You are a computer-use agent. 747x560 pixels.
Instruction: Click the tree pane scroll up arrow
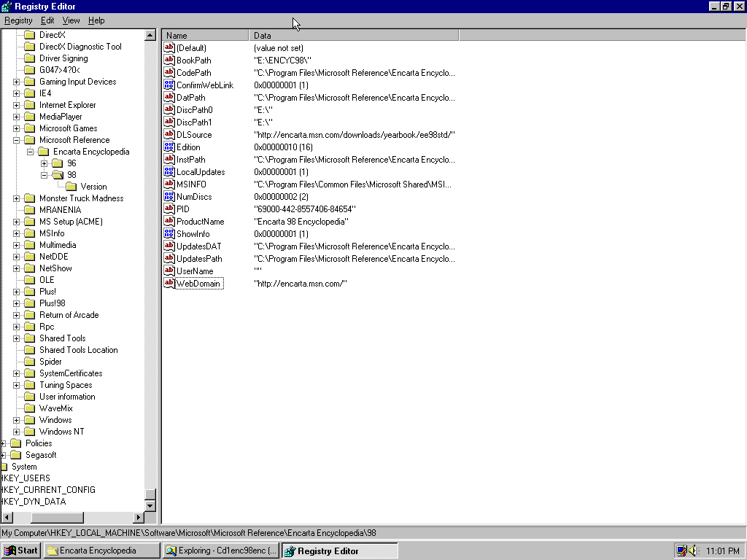coord(150,35)
